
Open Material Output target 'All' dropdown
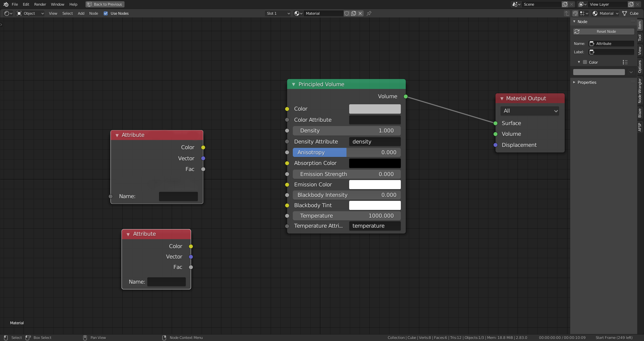point(530,111)
